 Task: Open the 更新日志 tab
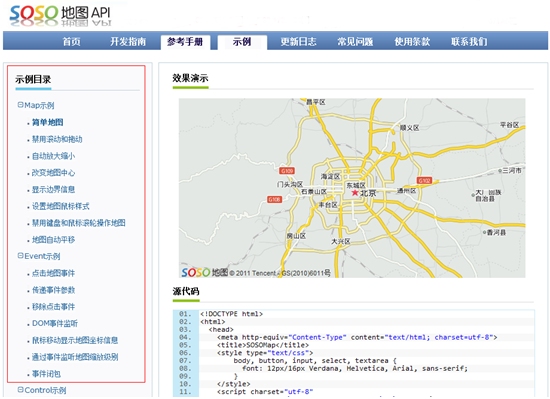click(299, 42)
